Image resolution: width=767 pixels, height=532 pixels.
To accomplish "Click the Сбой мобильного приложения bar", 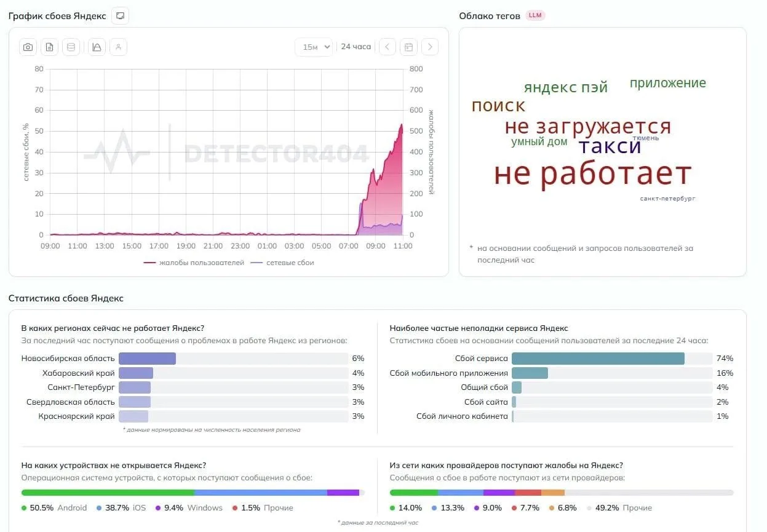I will click(530, 373).
